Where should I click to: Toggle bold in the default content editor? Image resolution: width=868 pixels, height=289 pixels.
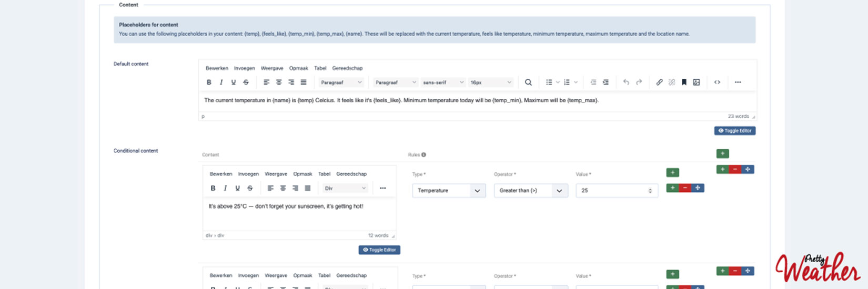point(209,82)
